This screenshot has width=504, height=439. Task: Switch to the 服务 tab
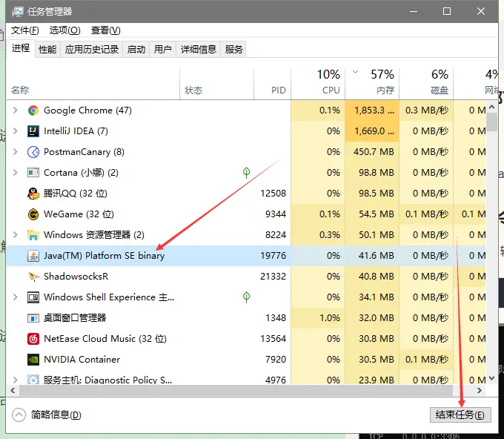tap(233, 50)
